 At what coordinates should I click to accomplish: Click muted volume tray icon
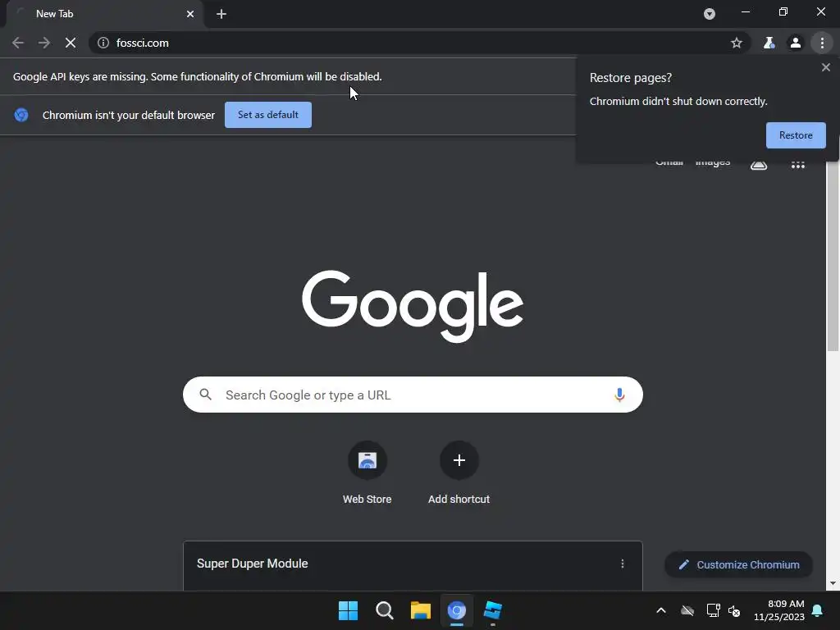734,610
